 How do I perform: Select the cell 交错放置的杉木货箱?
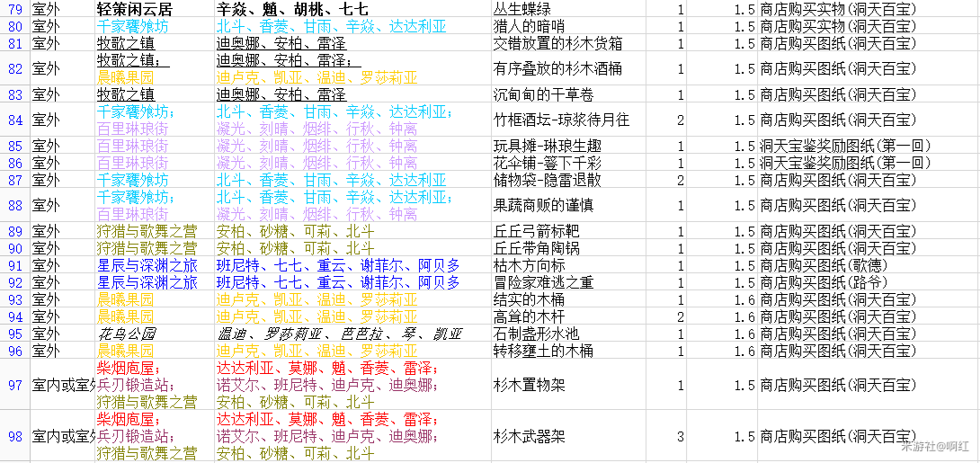[567, 42]
